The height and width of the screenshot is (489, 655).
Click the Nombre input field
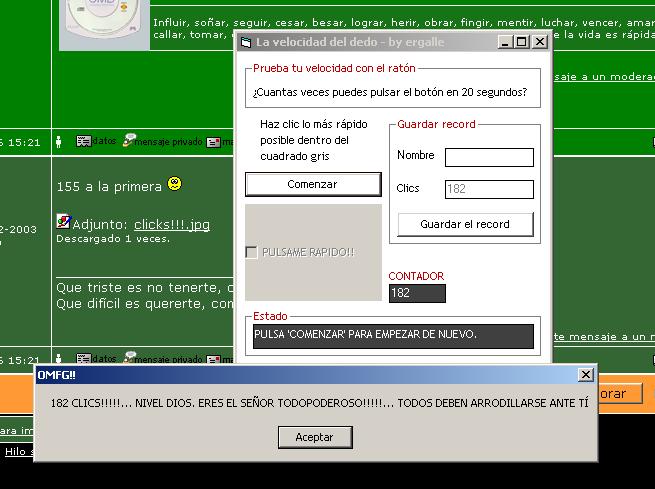tap(489, 157)
